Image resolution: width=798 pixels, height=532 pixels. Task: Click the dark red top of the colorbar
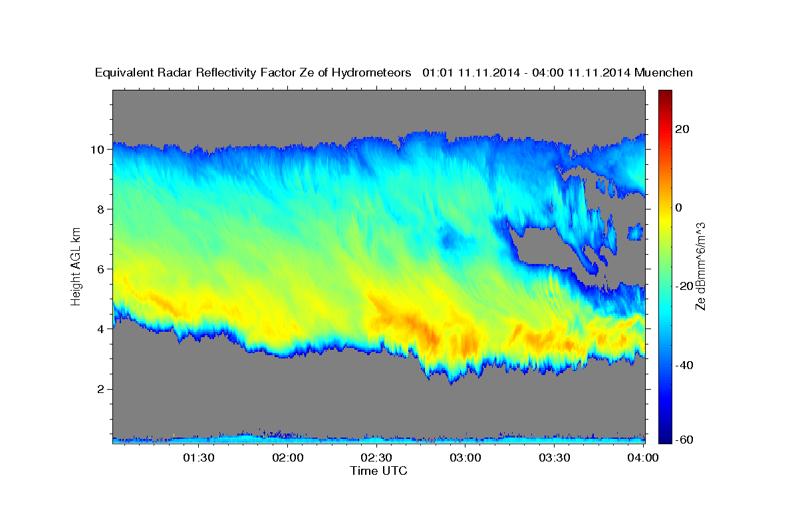[x=665, y=96]
